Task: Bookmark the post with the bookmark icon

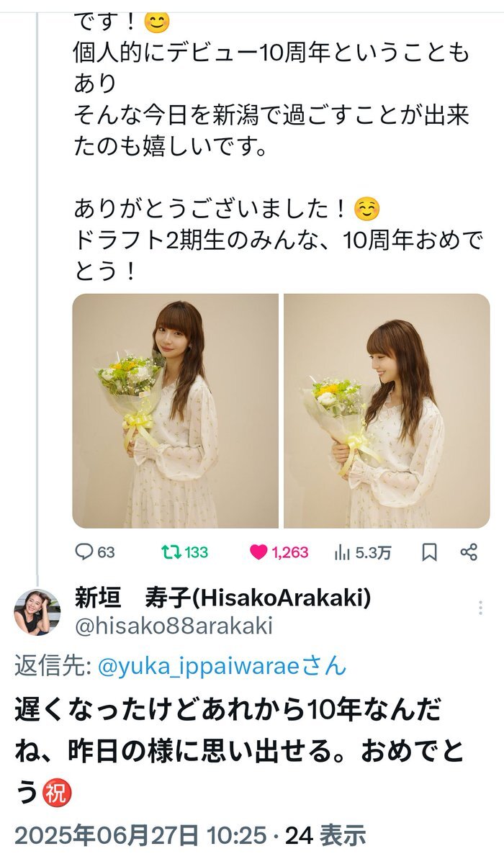Action: pos(429,552)
